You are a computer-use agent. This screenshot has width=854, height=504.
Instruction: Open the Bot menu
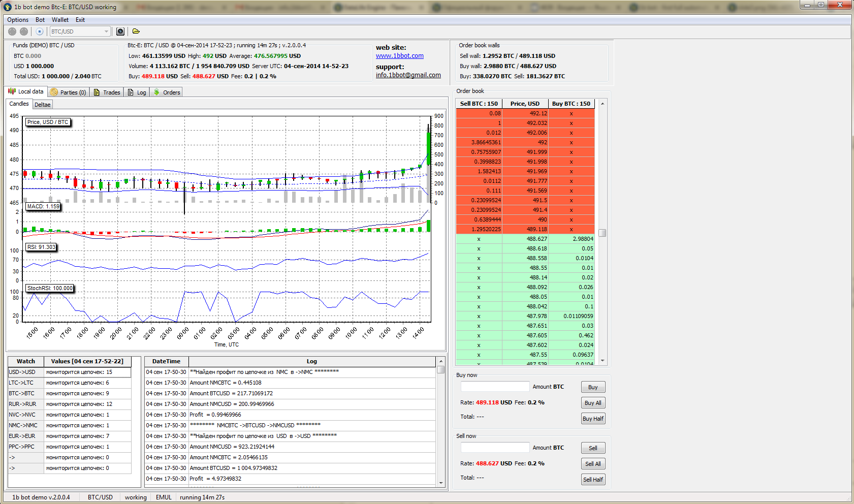40,20
